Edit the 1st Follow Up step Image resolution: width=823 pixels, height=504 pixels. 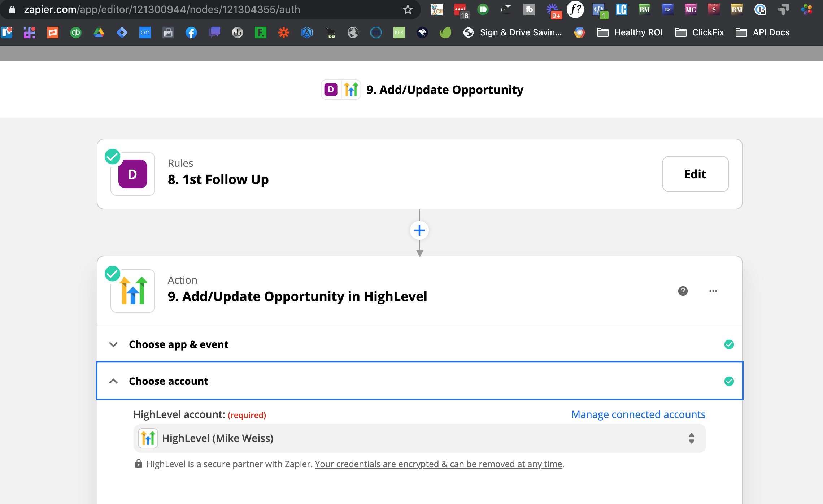pos(695,174)
